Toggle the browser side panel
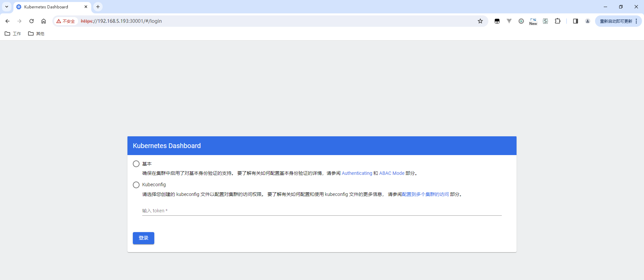This screenshot has width=644, height=280. pyautogui.click(x=576, y=21)
